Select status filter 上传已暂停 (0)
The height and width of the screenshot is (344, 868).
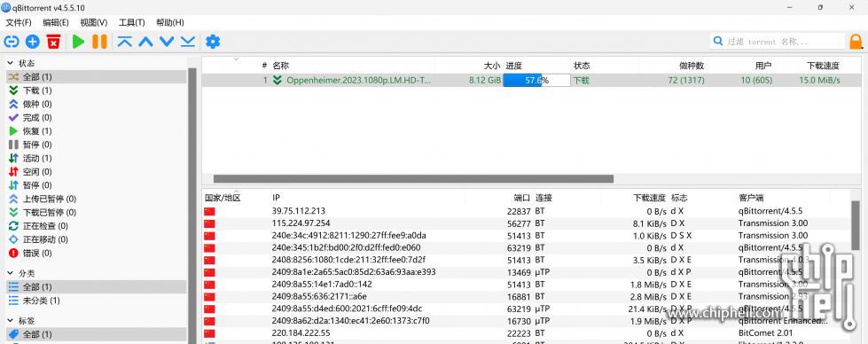(x=97, y=199)
